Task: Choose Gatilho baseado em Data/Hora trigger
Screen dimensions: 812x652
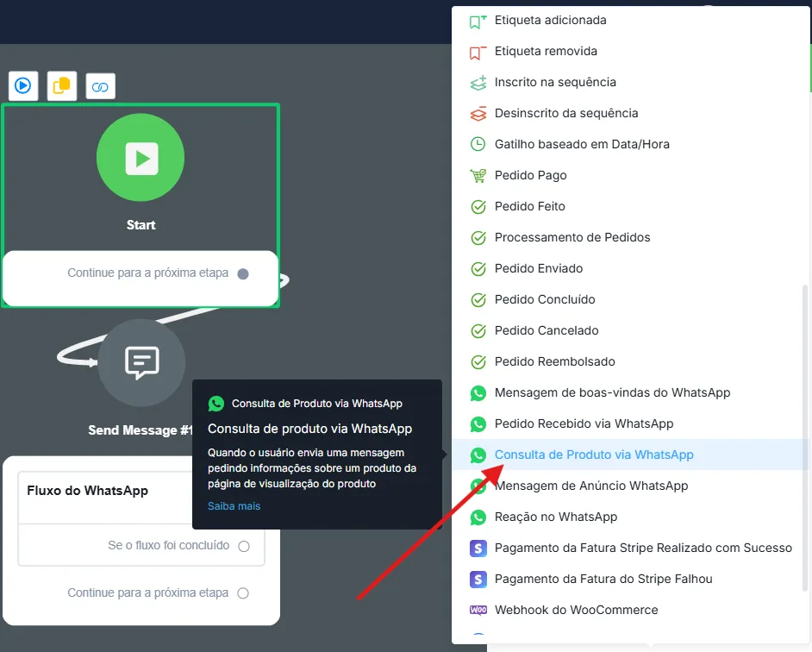Action: tap(631, 144)
